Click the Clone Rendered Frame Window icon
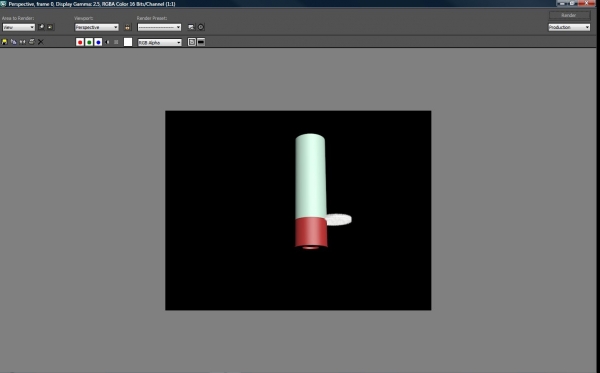 [x=23, y=42]
